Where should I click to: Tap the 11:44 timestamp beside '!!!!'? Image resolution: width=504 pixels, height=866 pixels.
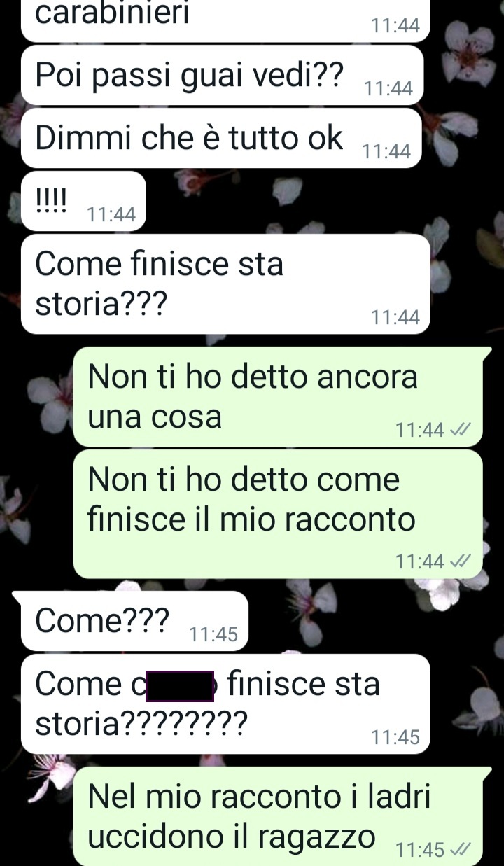pyautogui.click(x=111, y=214)
